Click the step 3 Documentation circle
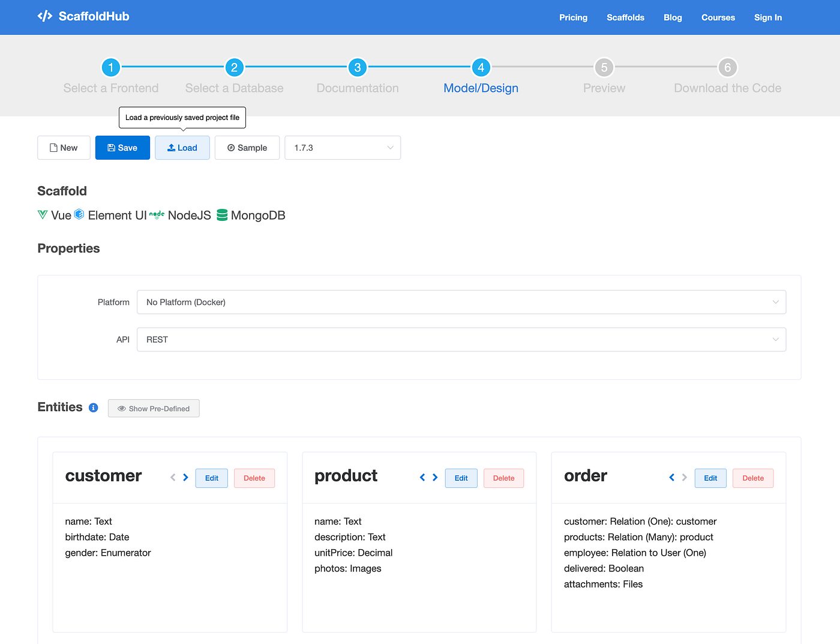 357,67
